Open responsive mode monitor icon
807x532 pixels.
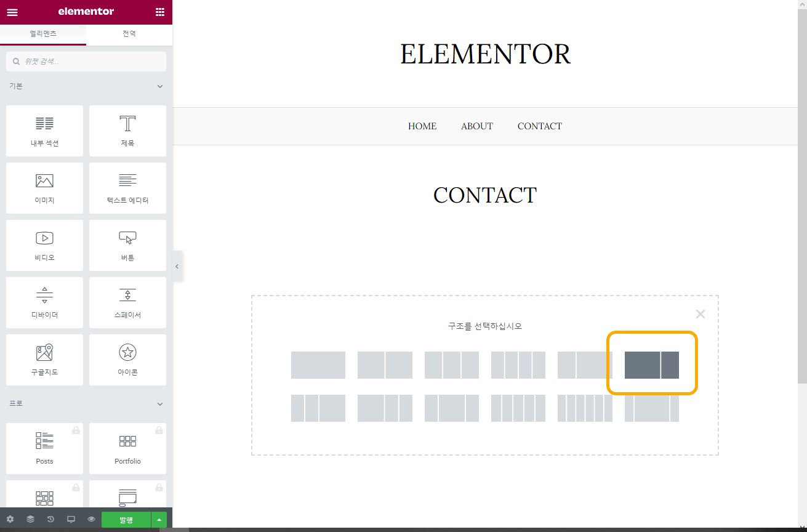[x=71, y=520]
